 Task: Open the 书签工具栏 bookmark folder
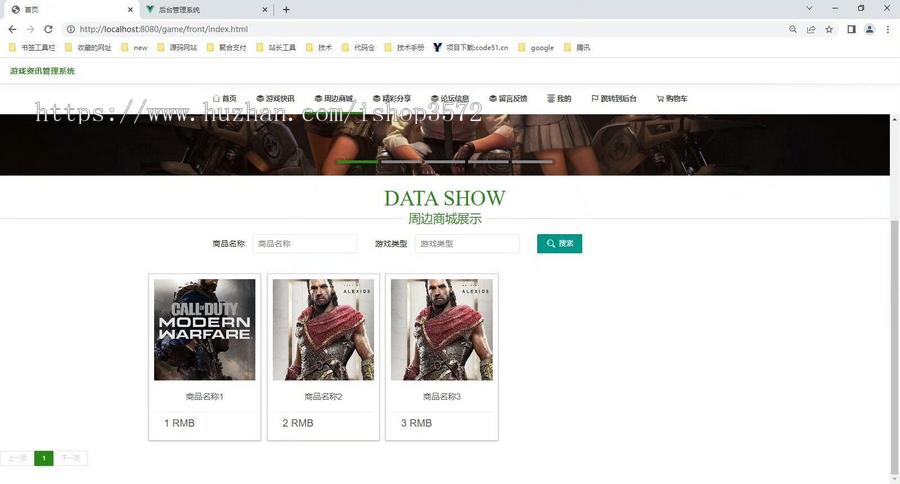click(x=33, y=48)
